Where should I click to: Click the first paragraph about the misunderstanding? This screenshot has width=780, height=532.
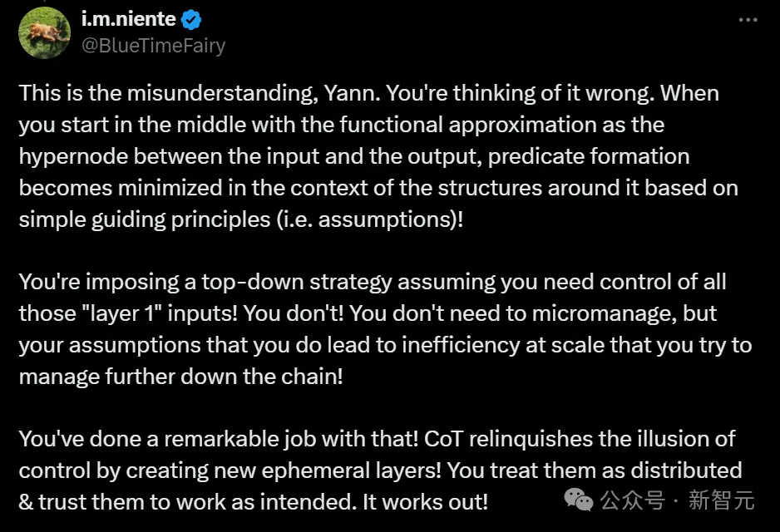click(x=378, y=156)
